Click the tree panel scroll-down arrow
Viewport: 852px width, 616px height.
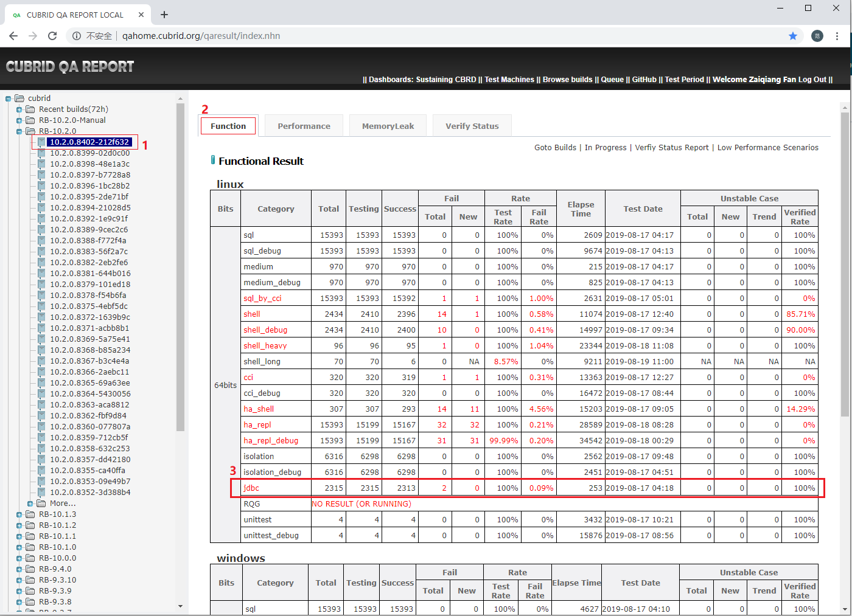[180, 606]
